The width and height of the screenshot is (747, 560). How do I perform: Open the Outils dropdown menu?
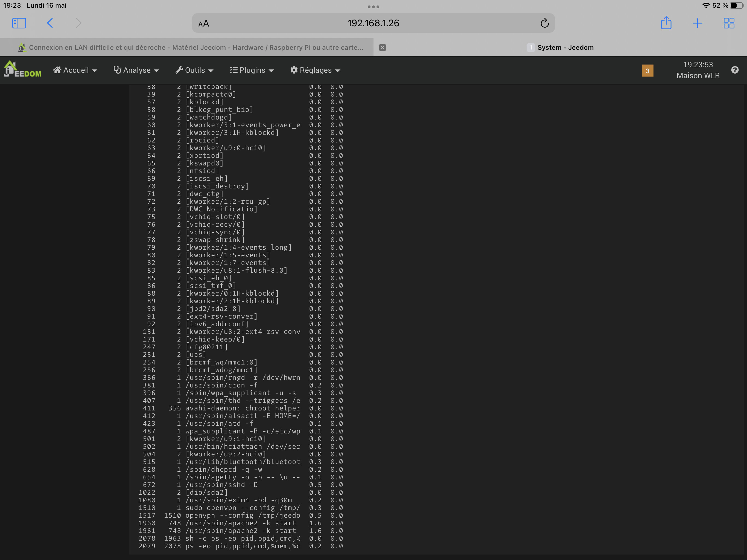tap(194, 70)
